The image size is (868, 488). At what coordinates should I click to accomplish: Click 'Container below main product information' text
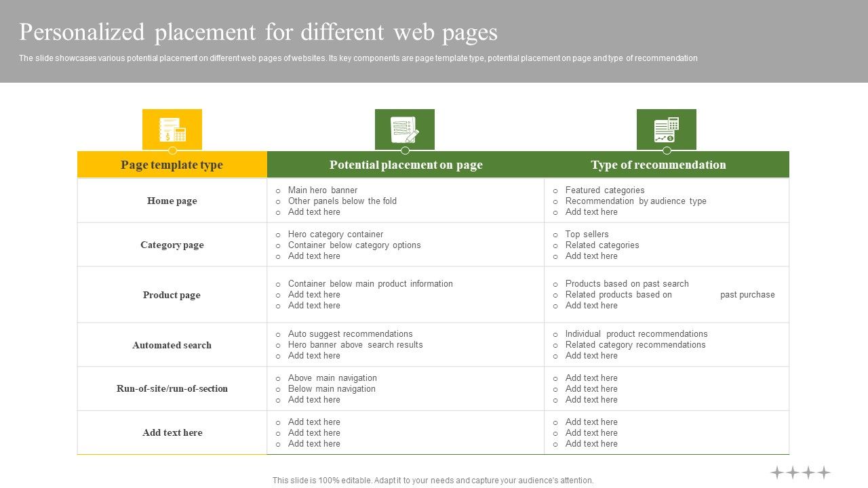click(x=370, y=284)
